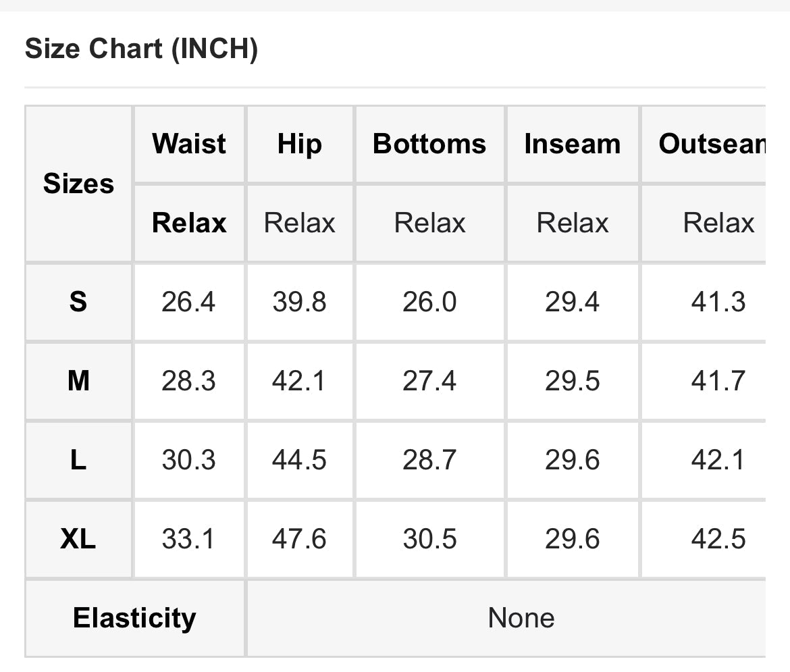Click the Inseam column header

pyautogui.click(x=572, y=144)
